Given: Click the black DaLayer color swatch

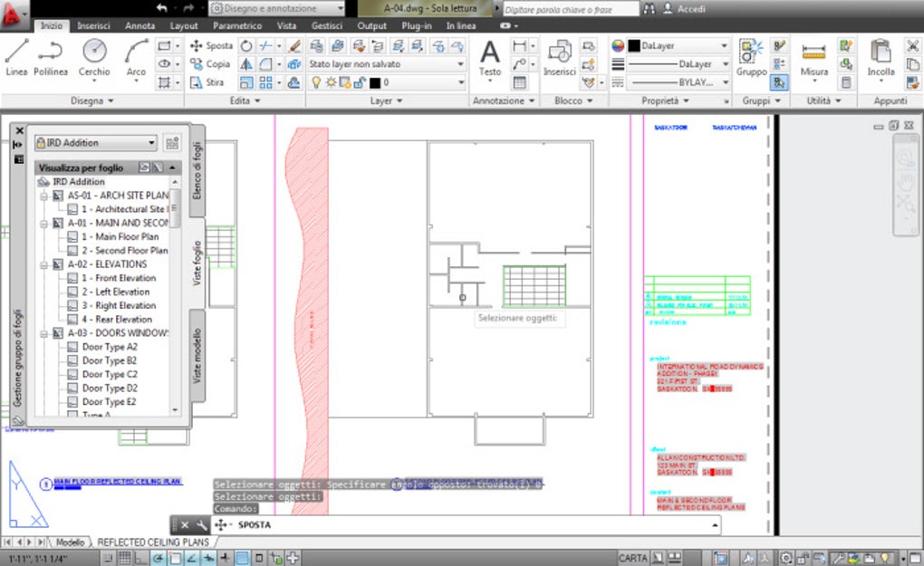Looking at the screenshot, I should pyautogui.click(x=634, y=45).
